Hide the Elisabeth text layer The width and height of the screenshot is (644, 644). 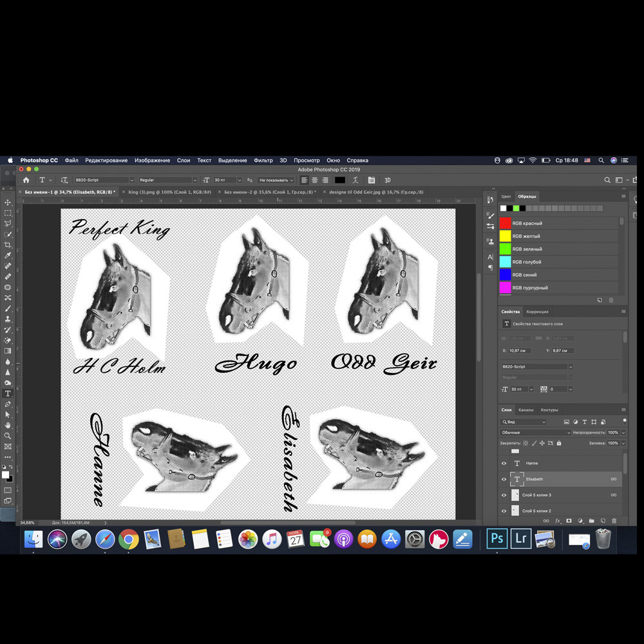[504, 479]
